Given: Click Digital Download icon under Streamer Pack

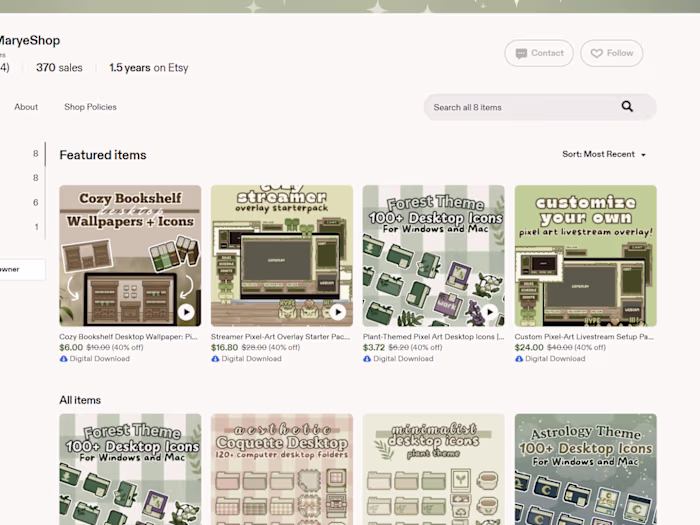Looking at the screenshot, I should click(x=215, y=358).
